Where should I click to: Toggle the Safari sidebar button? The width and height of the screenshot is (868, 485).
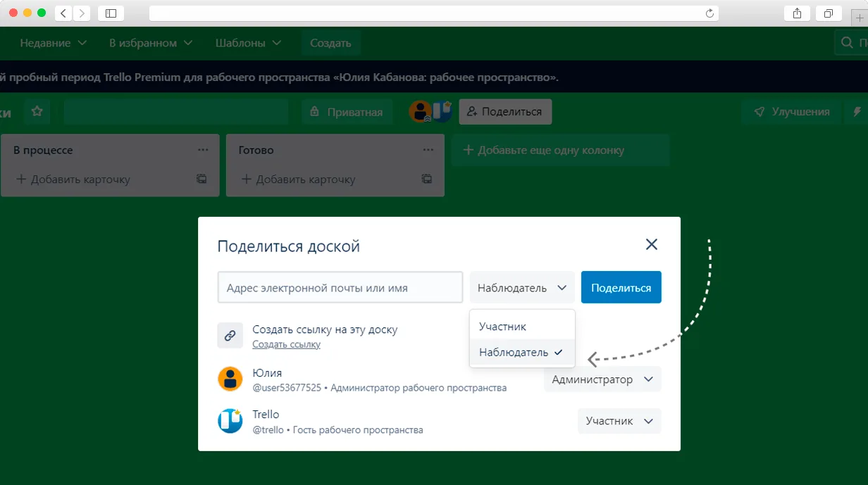tap(111, 13)
